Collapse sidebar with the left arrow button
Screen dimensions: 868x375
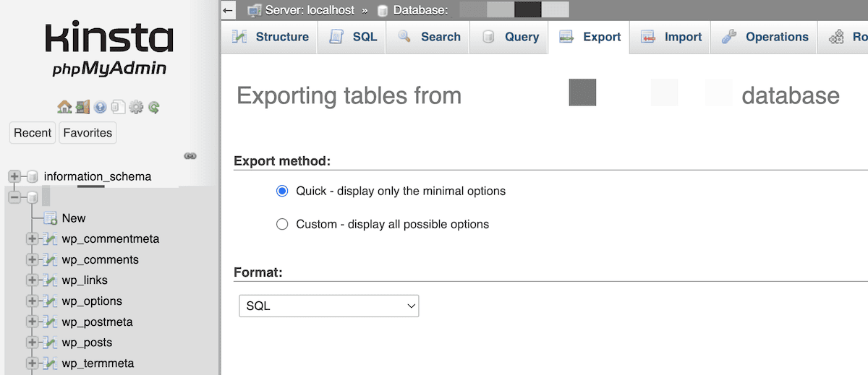coord(229,10)
